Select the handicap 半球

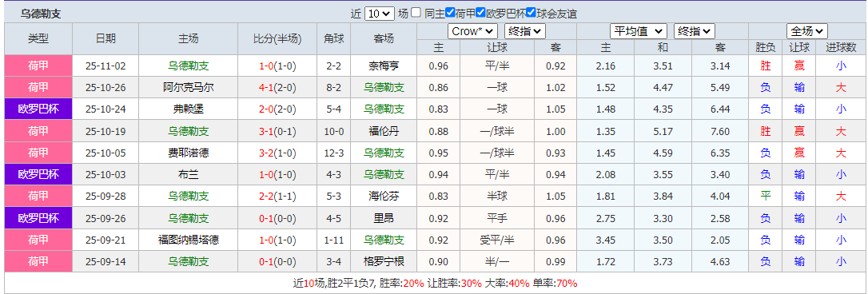click(497, 196)
